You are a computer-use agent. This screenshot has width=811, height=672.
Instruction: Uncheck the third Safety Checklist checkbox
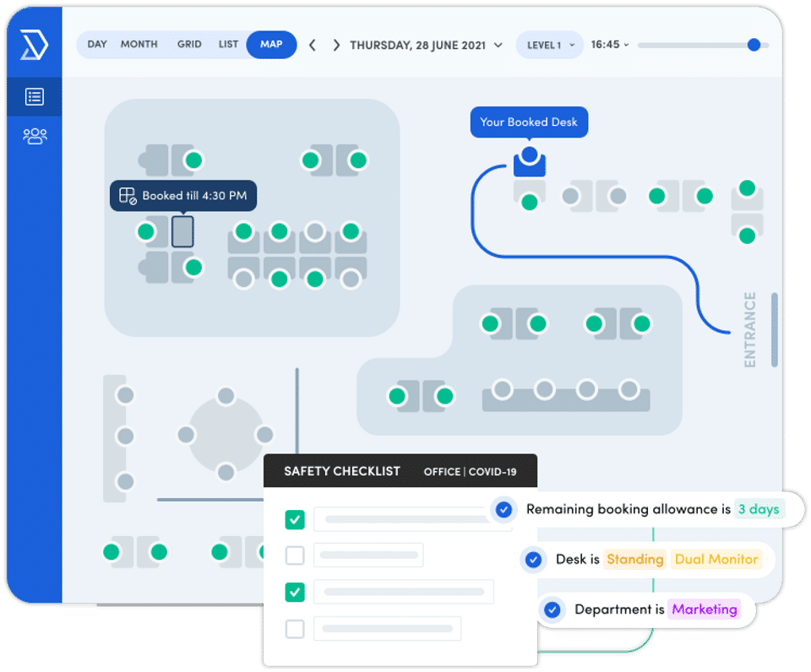pos(295,592)
